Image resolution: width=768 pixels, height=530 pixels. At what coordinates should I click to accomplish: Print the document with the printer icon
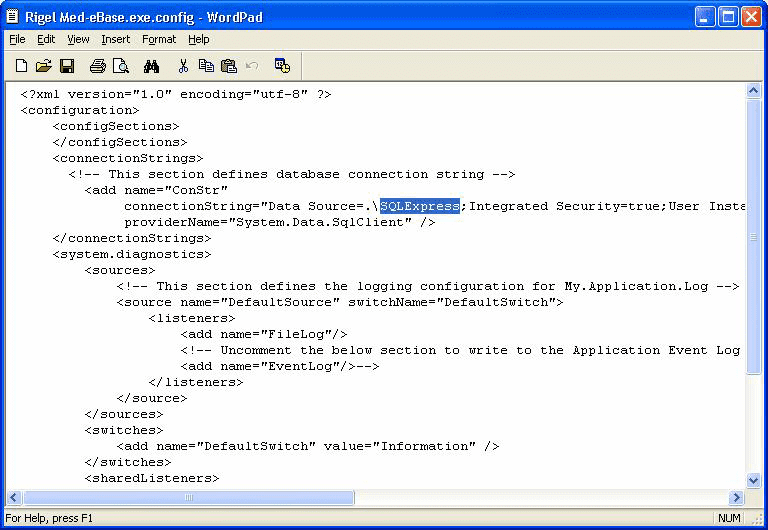97,66
